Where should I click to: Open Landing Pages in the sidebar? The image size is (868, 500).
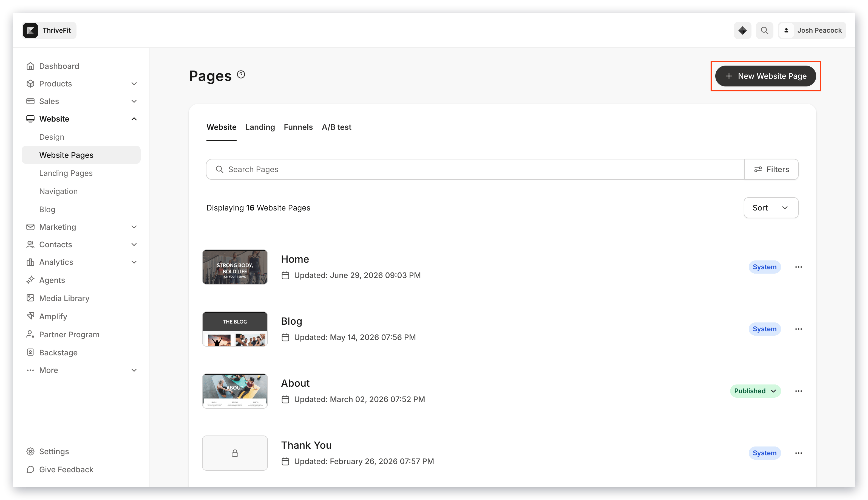66,173
